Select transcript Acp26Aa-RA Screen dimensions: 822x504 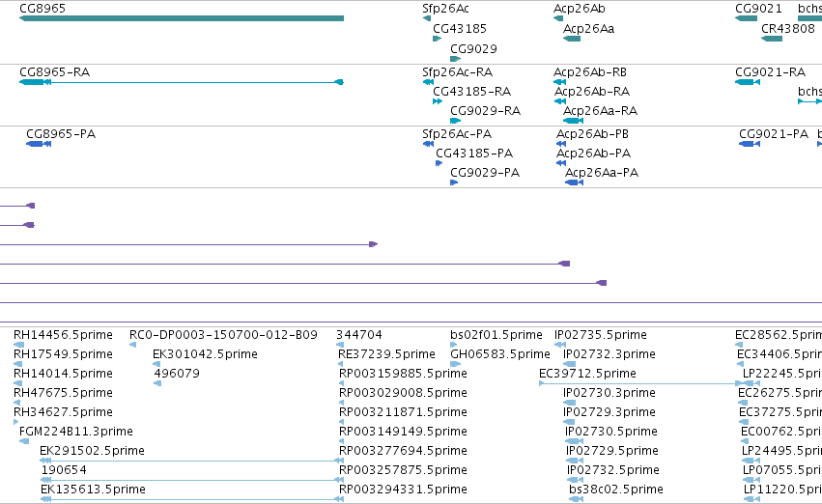coord(574,121)
